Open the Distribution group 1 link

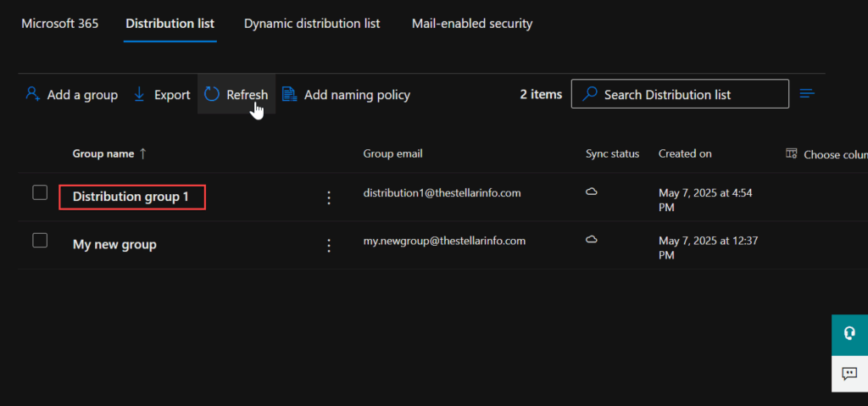point(131,197)
